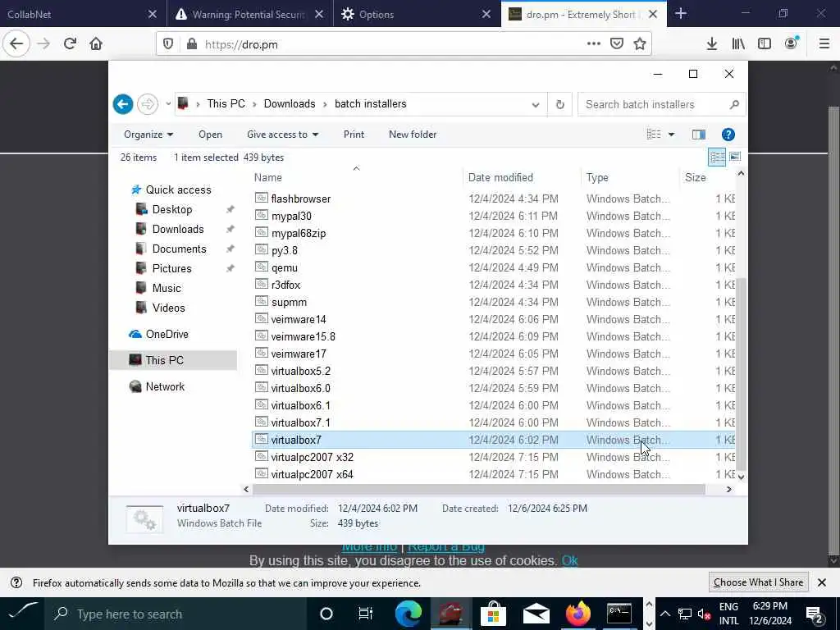840x630 pixels.
Task: Go to Firefox home page
Action: [x=96, y=44]
